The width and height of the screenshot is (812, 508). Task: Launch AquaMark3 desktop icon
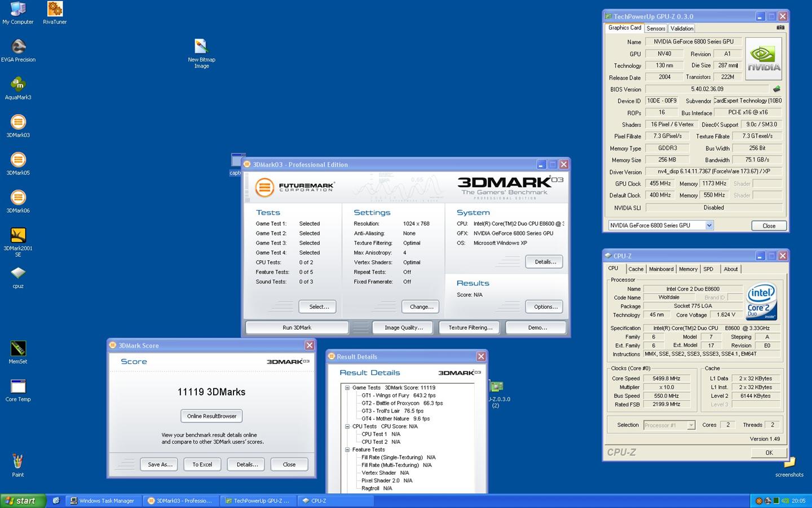(x=18, y=89)
